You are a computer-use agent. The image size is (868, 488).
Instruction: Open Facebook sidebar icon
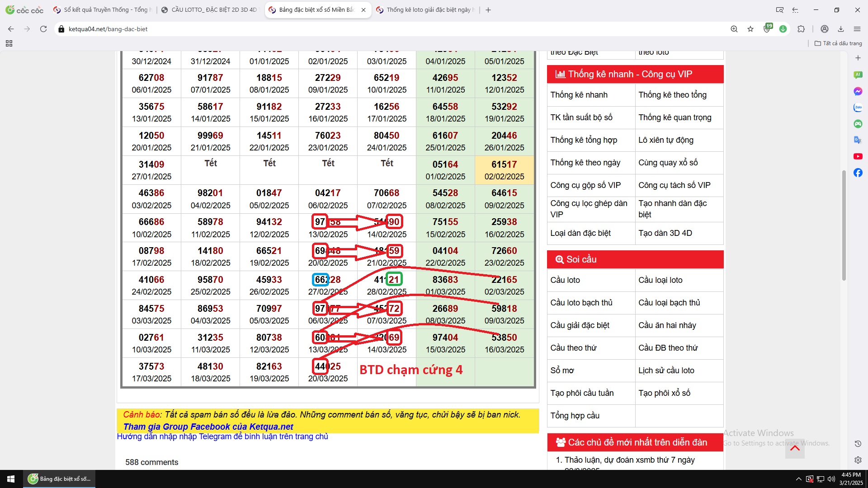coord(858,173)
